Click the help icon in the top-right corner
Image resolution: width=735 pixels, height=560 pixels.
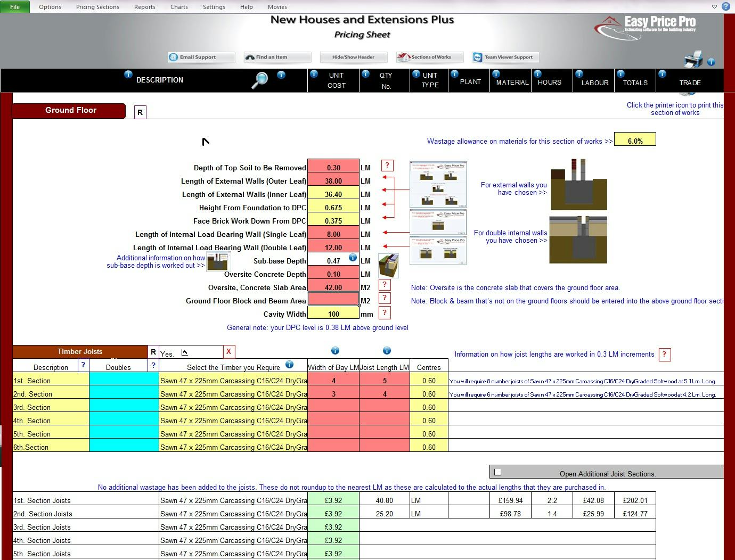point(725,6)
